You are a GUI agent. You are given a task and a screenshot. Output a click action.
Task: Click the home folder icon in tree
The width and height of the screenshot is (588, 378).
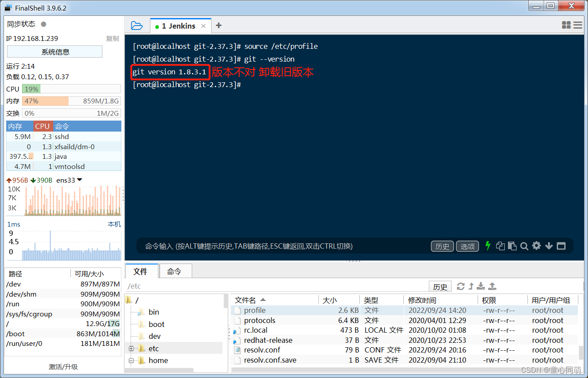[x=141, y=360]
